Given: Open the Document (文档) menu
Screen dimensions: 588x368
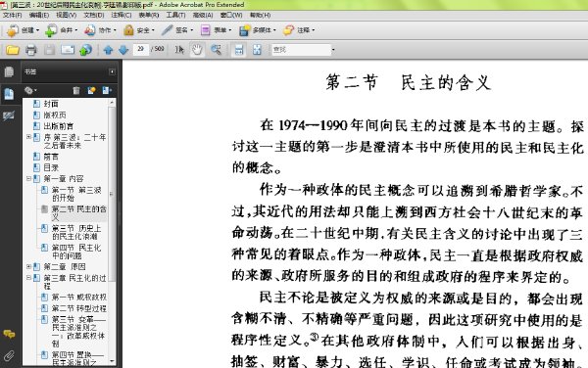Looking at the screenshot, I should 94,15.
